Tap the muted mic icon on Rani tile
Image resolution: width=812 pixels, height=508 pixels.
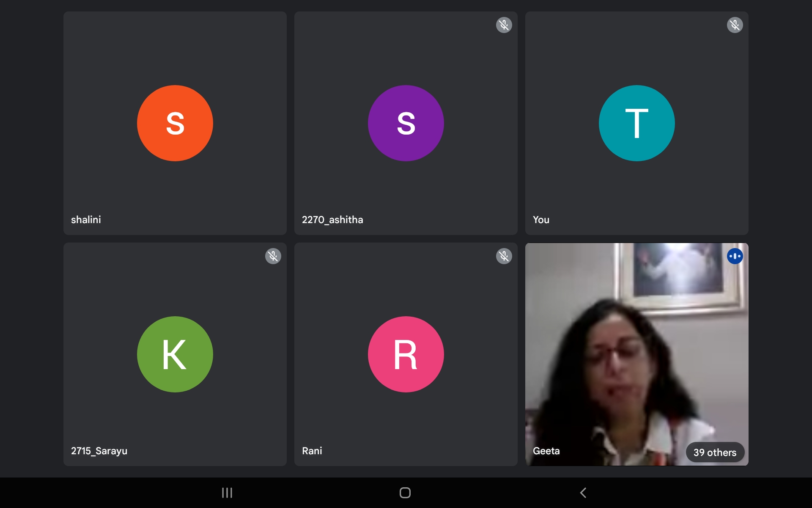(x=504, y=256)
